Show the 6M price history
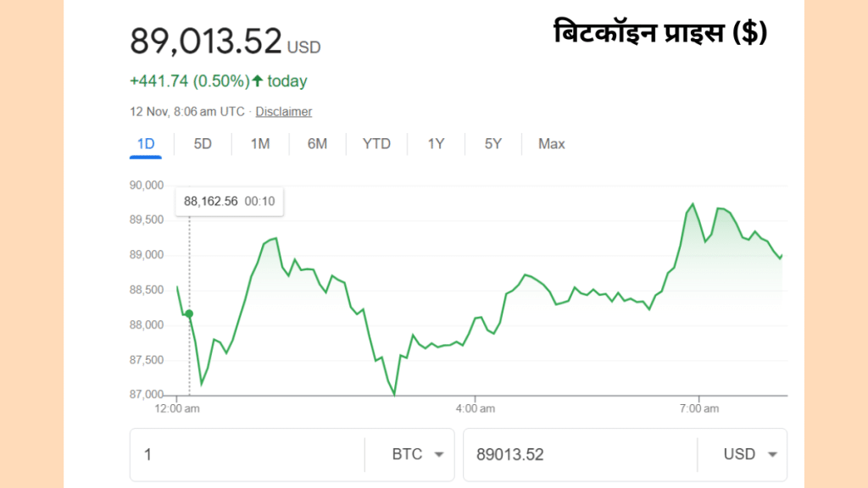 (x=317, y=144)
